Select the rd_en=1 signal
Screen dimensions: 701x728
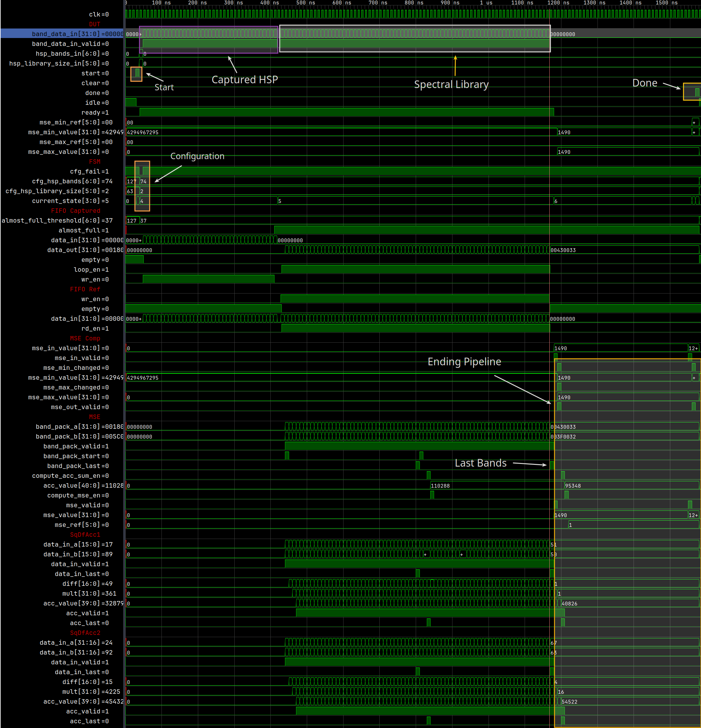tap(95, 328)
